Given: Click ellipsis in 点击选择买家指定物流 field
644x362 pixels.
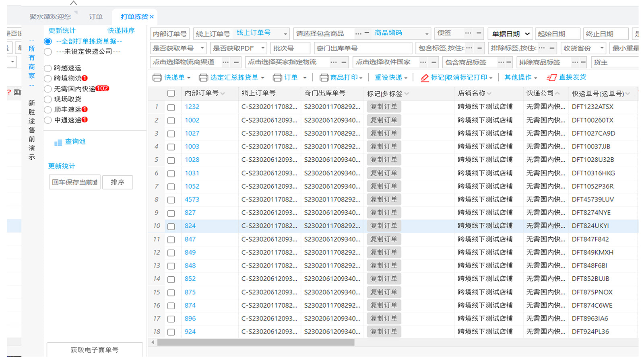Looking at the screenshot, I should 333,62.
